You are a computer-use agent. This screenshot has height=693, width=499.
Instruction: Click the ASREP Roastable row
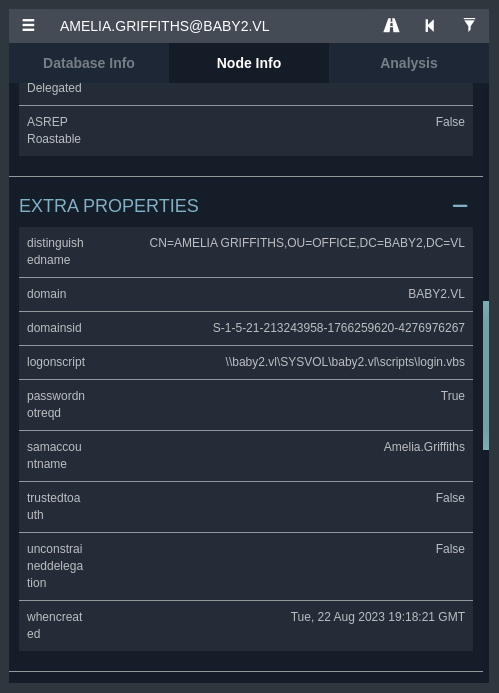click(x=246, y=130)
